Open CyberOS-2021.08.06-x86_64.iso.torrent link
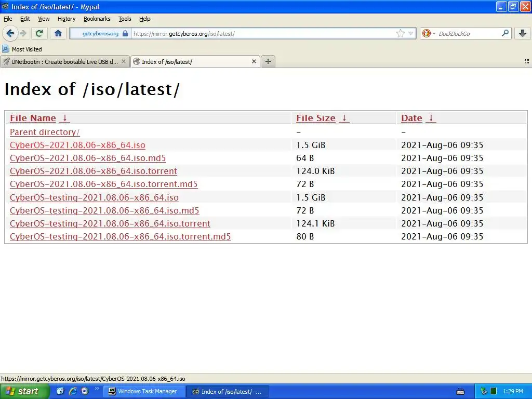The image size is (532, 399). pyautogui.click(x=94, y=171)
